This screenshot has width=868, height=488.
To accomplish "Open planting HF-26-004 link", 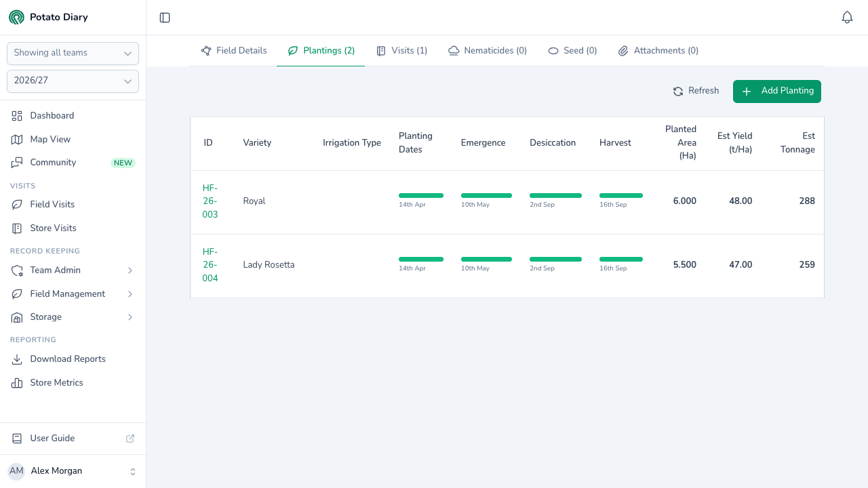I will coord(210,265).
